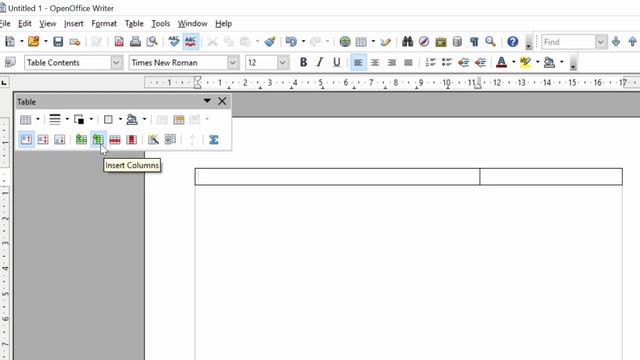Viewport: 640px width, 360px height.
Task: Open Page Preview icon
Action: pyautogui.click(x=152, y=42)
